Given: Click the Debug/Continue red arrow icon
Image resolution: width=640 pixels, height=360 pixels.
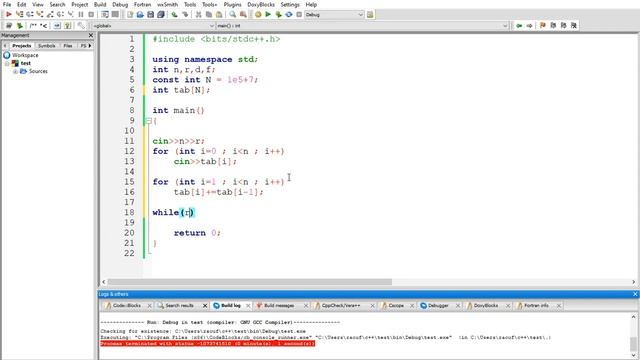Looking at the screenshot, I should [x=9, y=14].
